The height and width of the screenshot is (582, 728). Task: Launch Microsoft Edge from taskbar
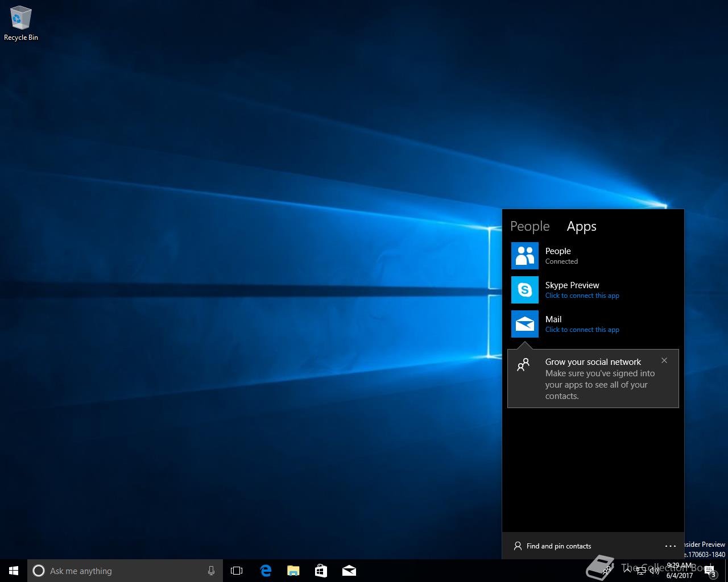tap(266, 571)
